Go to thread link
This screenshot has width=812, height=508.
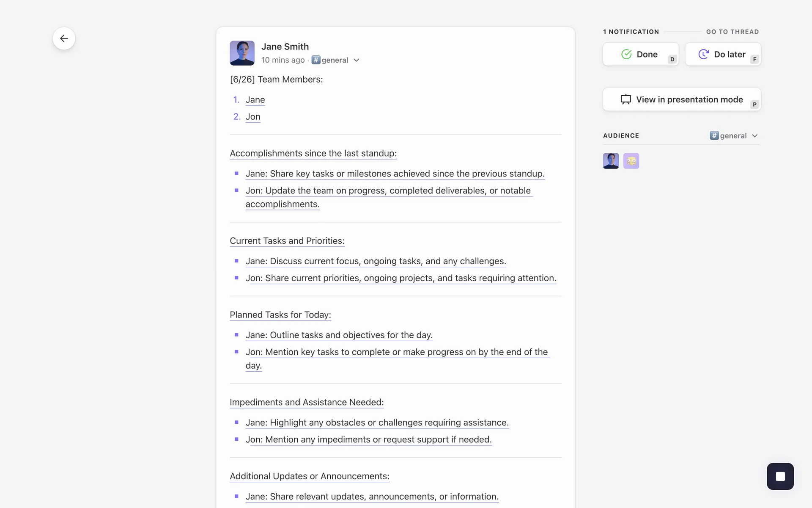tap(732, 32)
